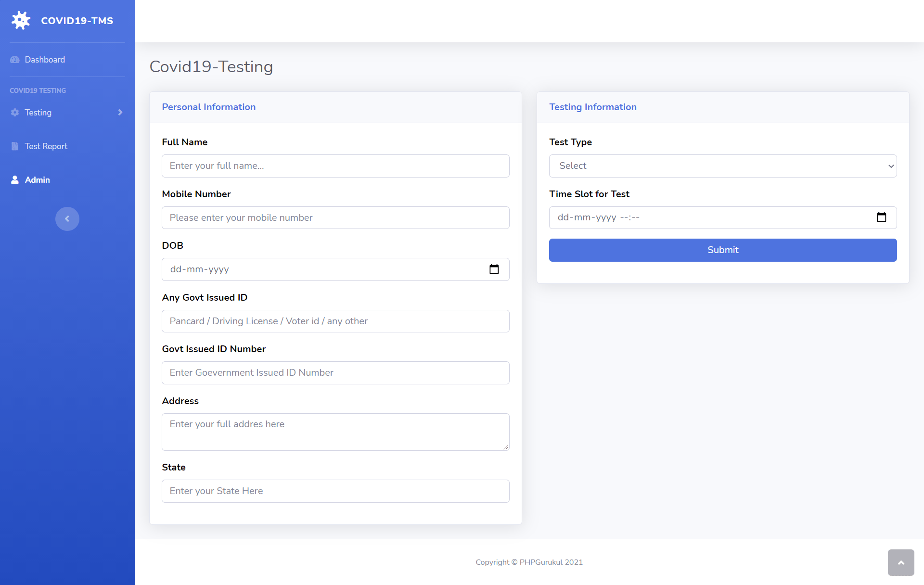Image resolution: width=924 pixels, height=585 pixels.
Task: Click the Admin user icon
Action: (15, 179)
